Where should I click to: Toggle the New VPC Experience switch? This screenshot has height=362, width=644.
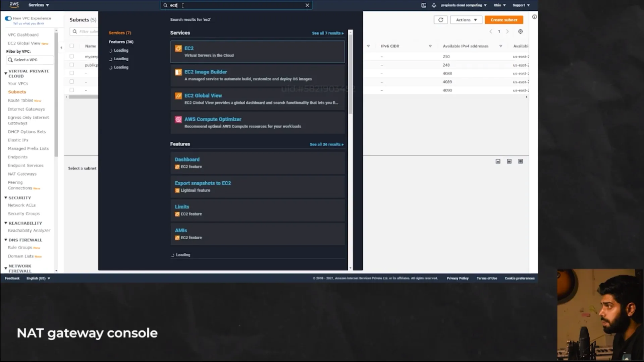pyautogui.click(x=8, y=18)
